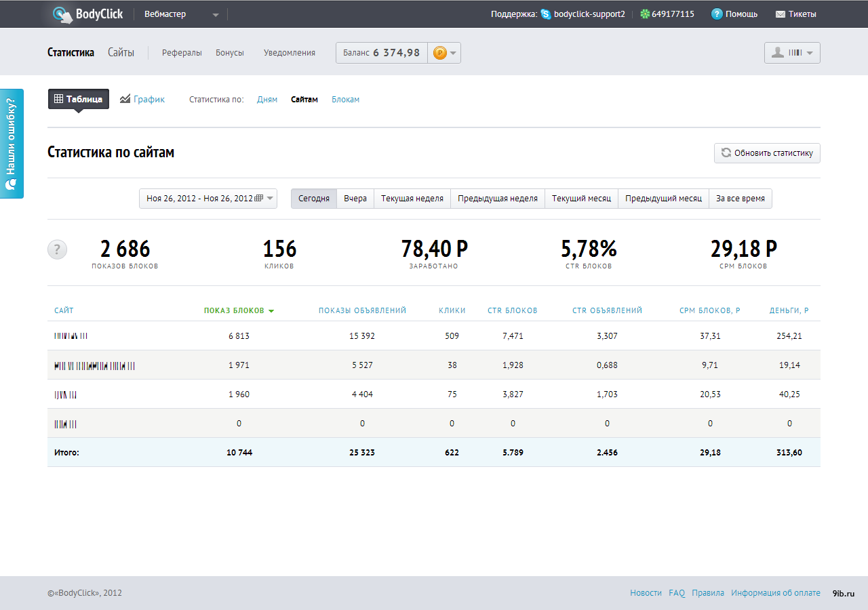Click the gray question mark hint icon
868x610 pixels.
coord(58,249)
